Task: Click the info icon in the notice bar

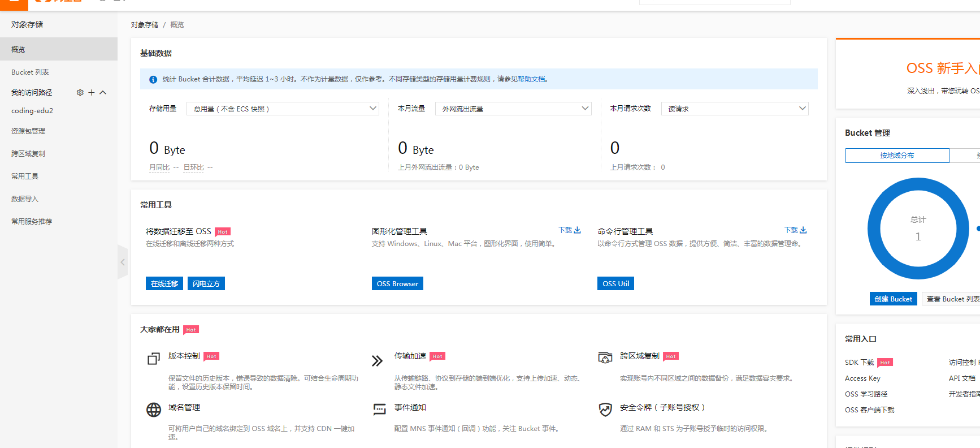Action: click(x=153, y=79)
